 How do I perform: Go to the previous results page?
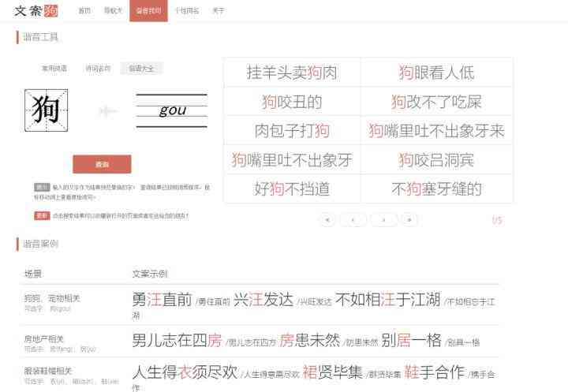pyautogui.click(x=353, y=219)
